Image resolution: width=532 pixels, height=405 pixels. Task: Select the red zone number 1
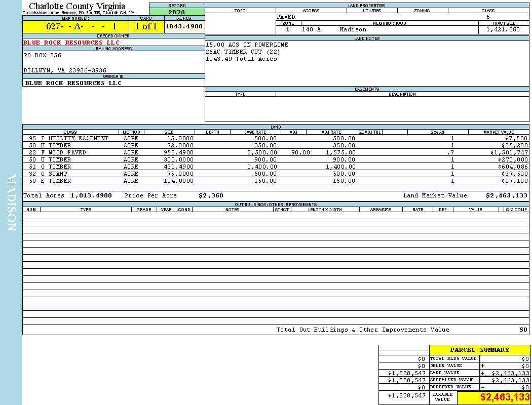point(288,30)
